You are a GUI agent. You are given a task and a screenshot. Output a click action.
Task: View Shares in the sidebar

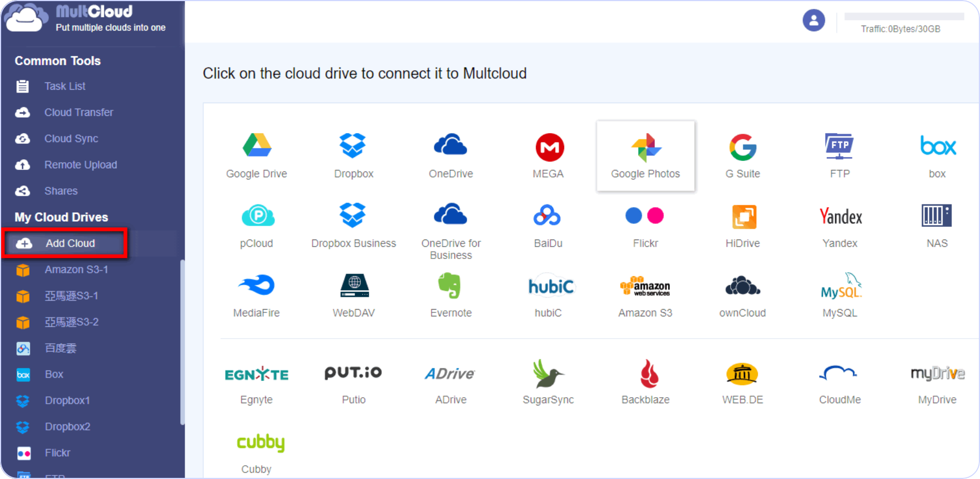[61, 191]
